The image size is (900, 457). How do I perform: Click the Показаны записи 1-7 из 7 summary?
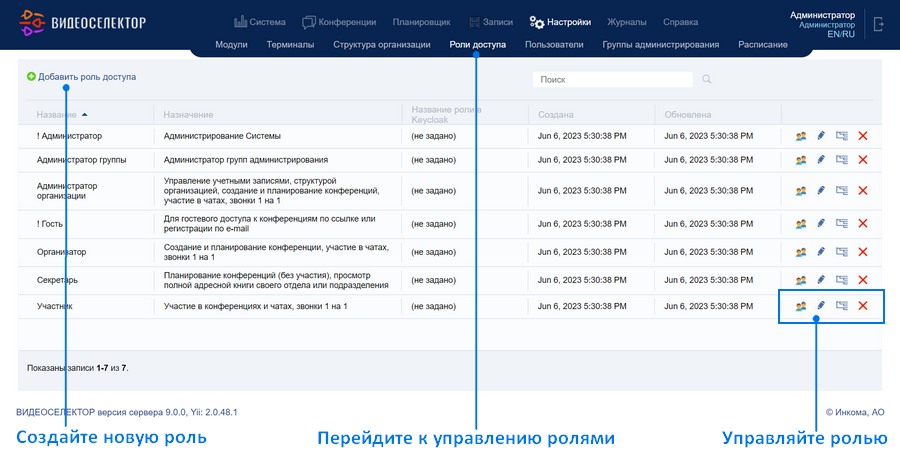point(77,367)
